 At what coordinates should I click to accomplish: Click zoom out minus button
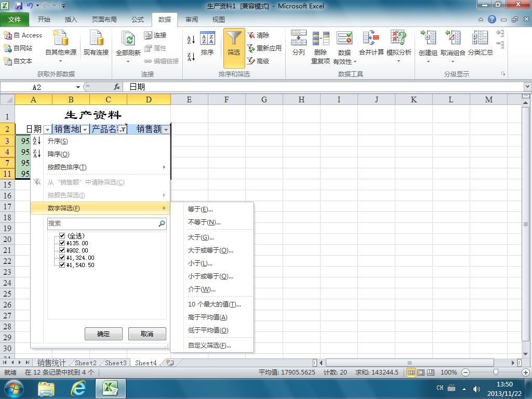click(465, 372)
